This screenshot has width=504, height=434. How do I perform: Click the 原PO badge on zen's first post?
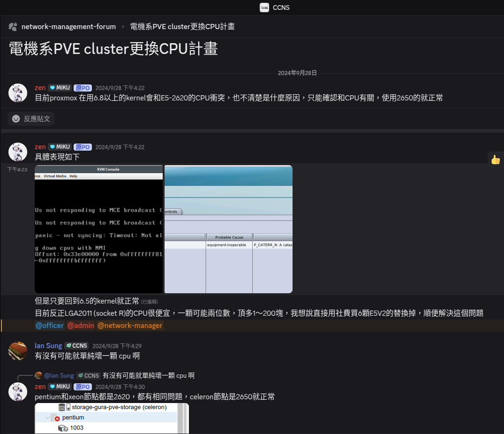coord(83,88)
